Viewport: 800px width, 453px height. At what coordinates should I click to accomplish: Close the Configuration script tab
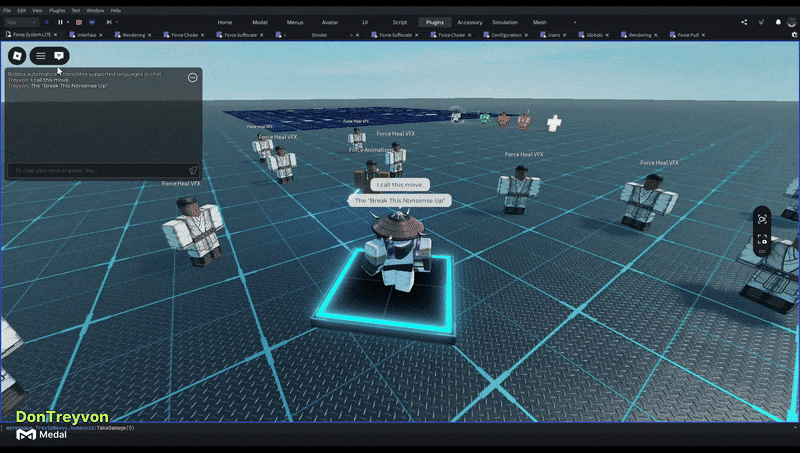[526, 34]
